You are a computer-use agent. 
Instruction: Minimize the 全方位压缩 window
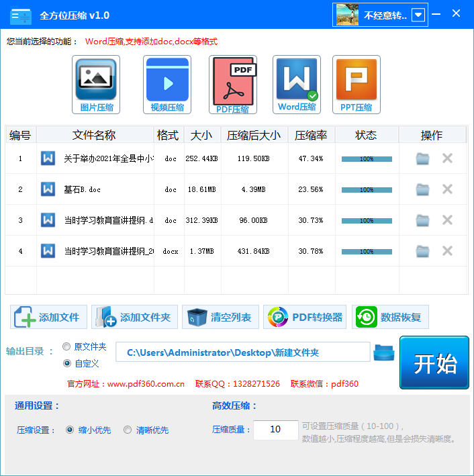436,14
